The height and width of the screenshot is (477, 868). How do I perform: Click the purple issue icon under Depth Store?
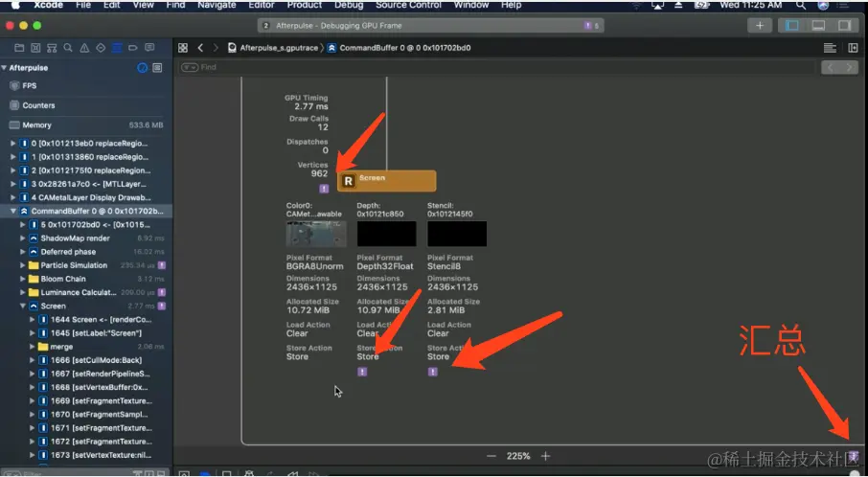tap(362, 372)
